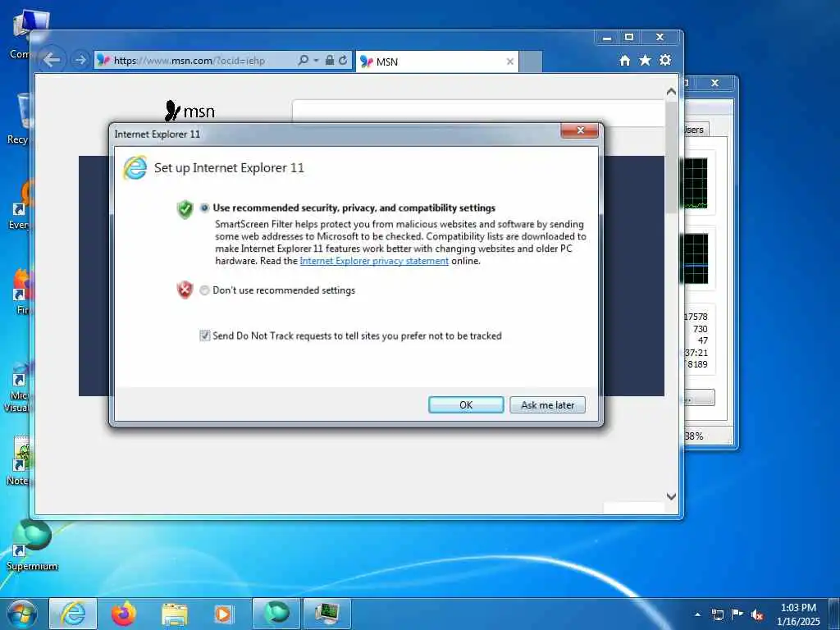Select Use recommended security settings option
Screen dimensions: 840x630
coord(204,208)
